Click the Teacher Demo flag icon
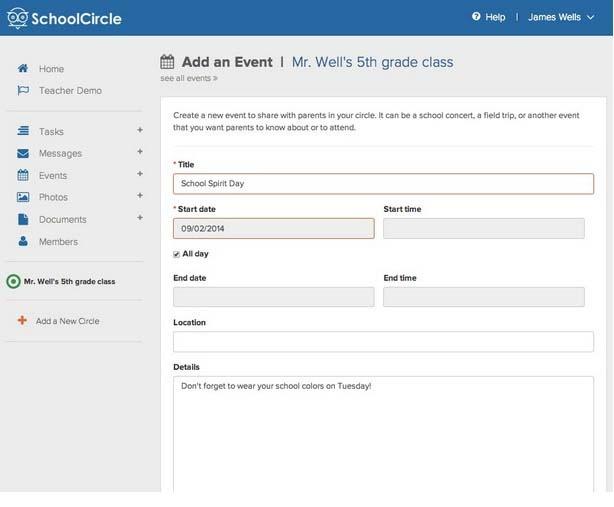The image size is (614, 507). (23, 90)
